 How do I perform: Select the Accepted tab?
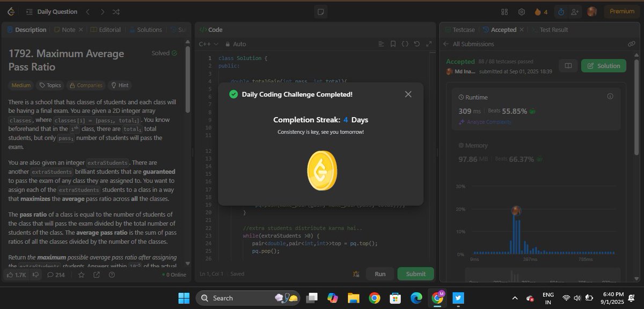click(500, 30)
